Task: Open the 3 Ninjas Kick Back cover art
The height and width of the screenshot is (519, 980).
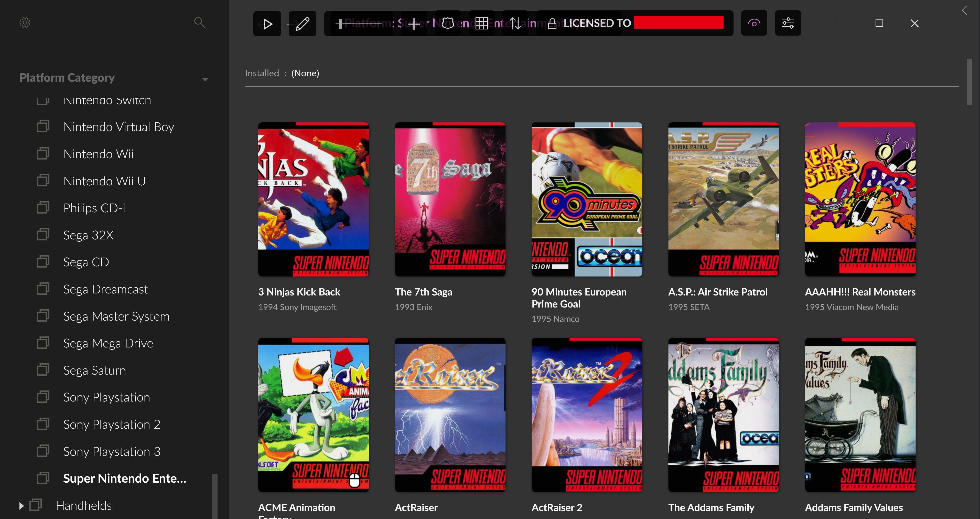Action: click(314, 199)
